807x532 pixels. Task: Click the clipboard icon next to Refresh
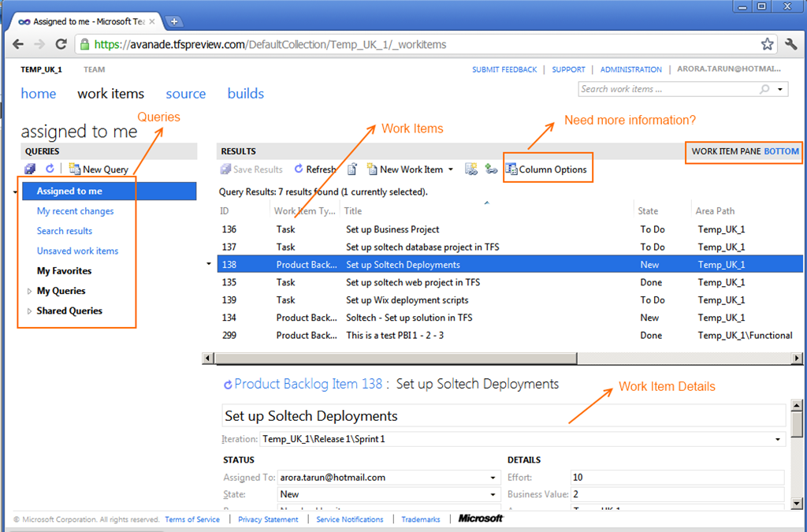pos(352,169)
